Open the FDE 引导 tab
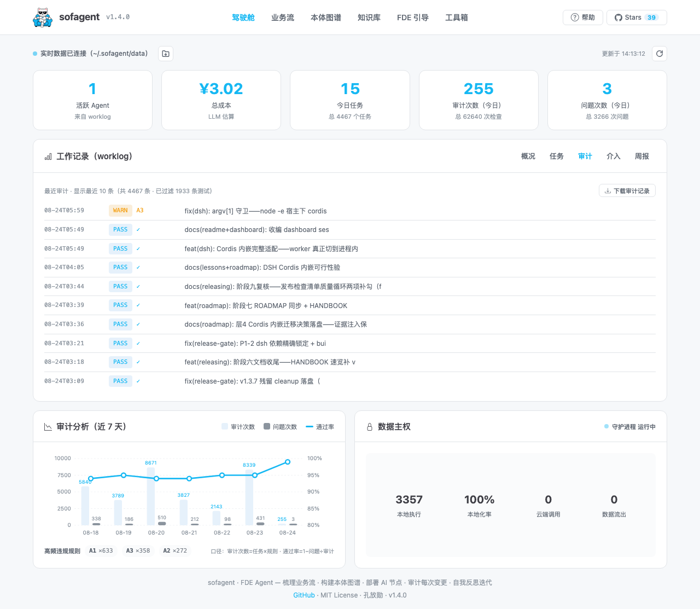 413,18
